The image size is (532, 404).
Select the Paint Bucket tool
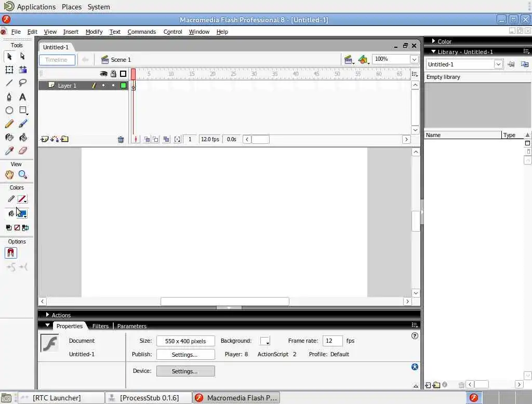pyautogui.click(x=23, y=138)
